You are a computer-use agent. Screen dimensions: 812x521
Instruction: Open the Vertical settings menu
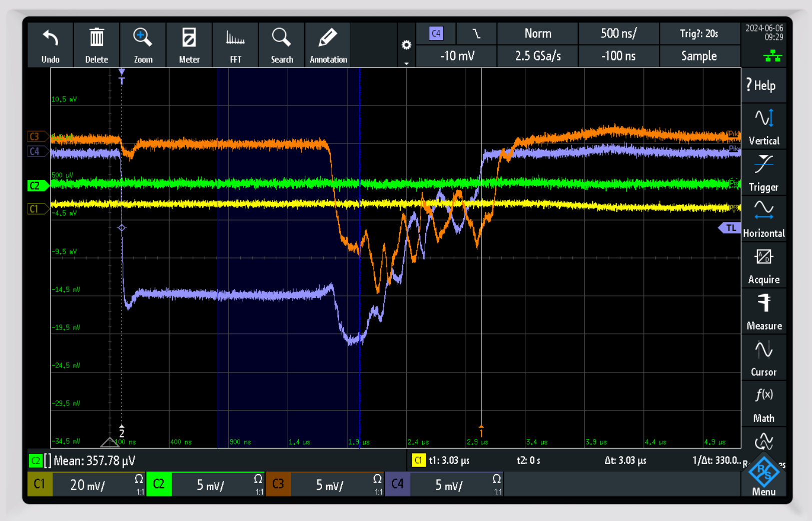coord(763,126)
